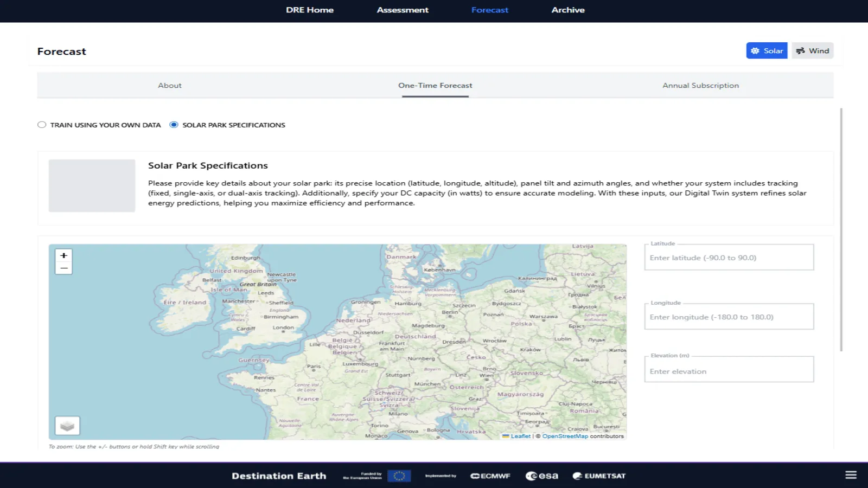The width and height of the screenshot is (868, 488).
Task: Zoom in on the map
Action: pos(63,255)
